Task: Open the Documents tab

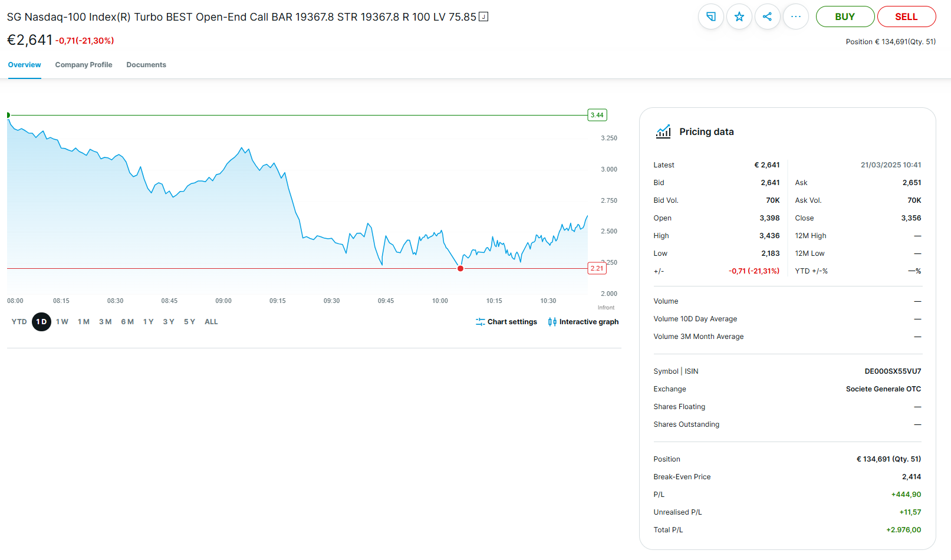Action: coord(146,65)
